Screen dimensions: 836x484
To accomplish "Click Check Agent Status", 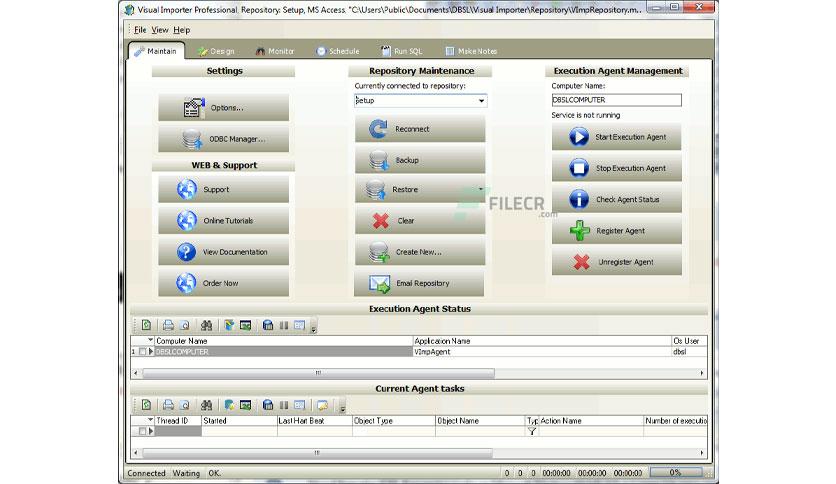I will coord(616,199).
